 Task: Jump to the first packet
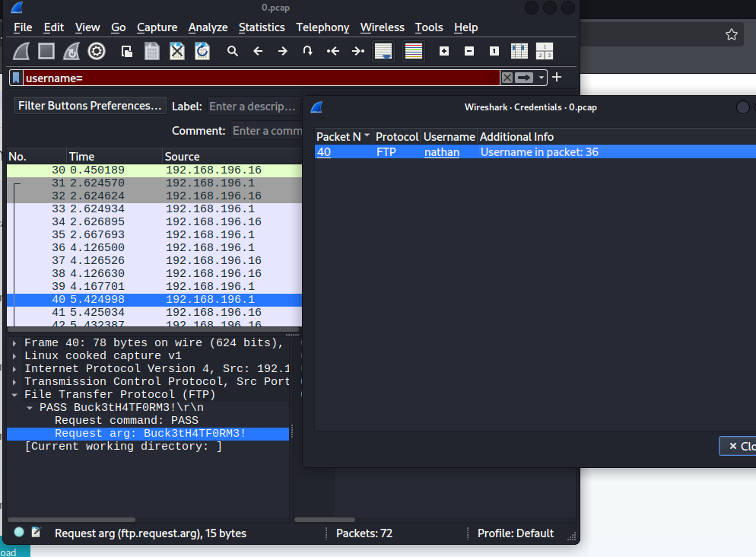coord(332,51)
